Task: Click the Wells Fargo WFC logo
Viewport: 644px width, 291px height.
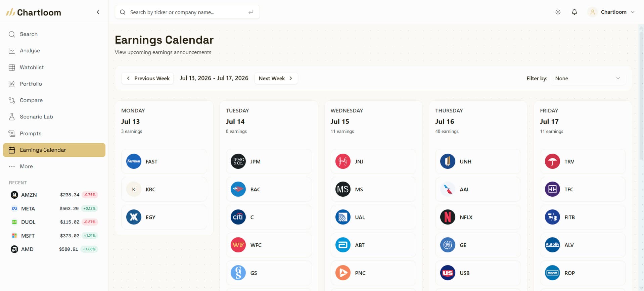Action: pos(238,245)
